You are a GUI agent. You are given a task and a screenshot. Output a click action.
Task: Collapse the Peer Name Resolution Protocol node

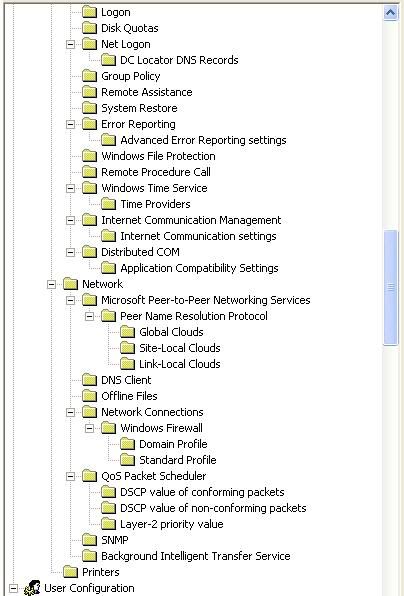tap(89, 316)
